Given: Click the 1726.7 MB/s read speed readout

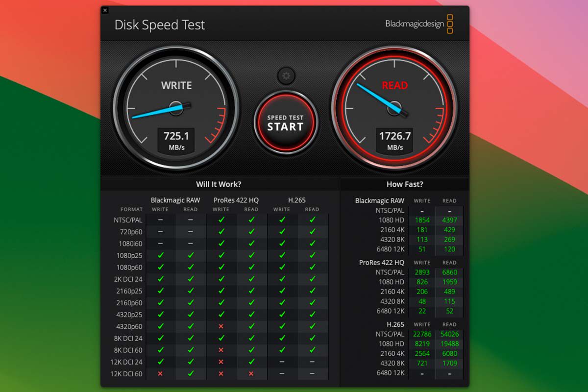Looking at the screenshot, I should click(x=394, y=141).
